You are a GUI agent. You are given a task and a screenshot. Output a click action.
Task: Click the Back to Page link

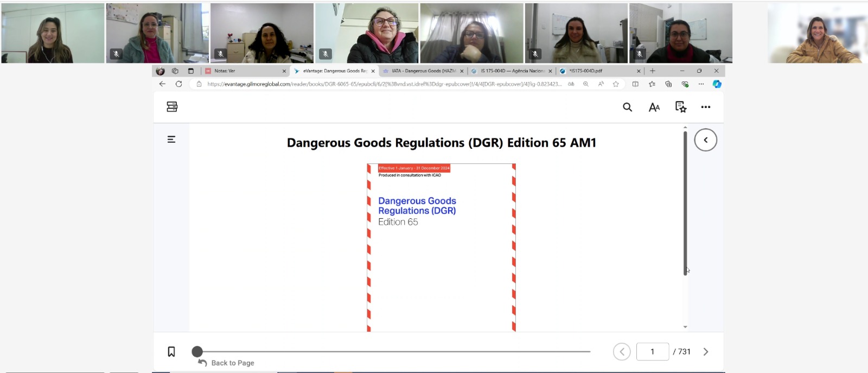tap(226, 363)
